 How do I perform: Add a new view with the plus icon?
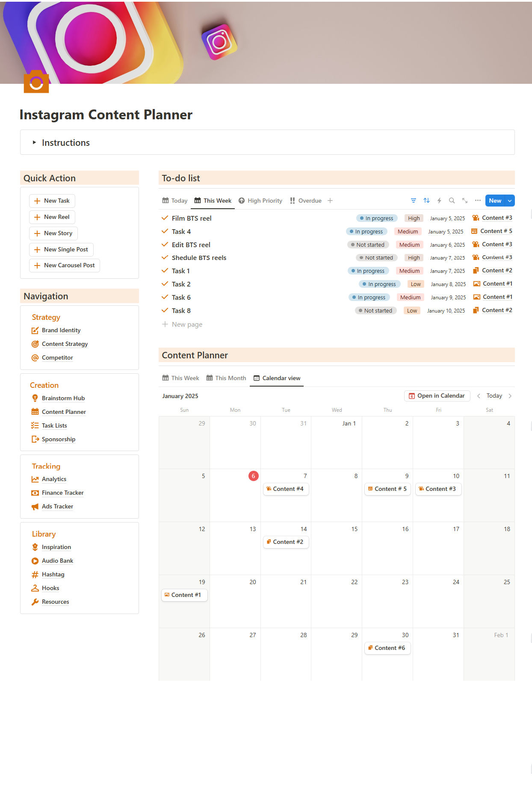[330, 201]
